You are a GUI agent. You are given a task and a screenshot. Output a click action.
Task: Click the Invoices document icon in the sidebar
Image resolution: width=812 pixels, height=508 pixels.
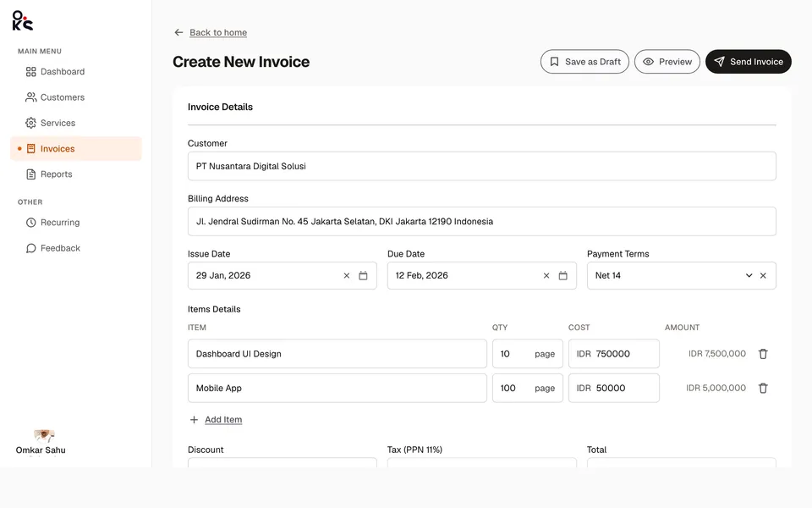pos(31,149)
